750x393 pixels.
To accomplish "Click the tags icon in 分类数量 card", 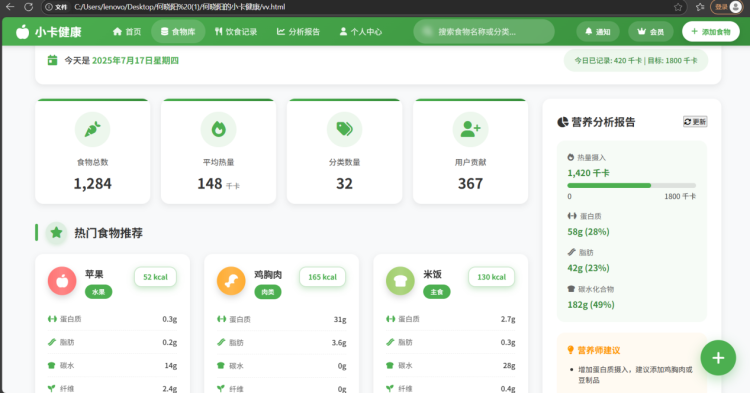I will 344,129.
